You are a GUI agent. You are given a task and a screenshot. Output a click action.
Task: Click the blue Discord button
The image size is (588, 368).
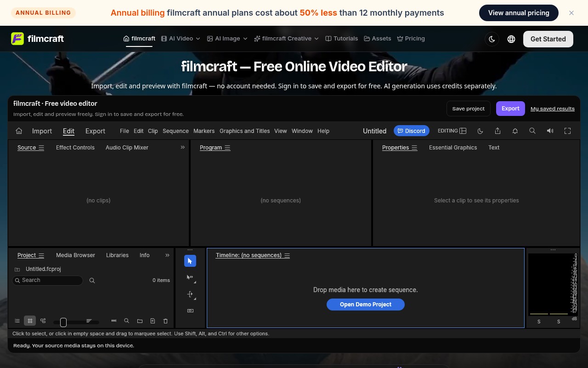[412, 131]
